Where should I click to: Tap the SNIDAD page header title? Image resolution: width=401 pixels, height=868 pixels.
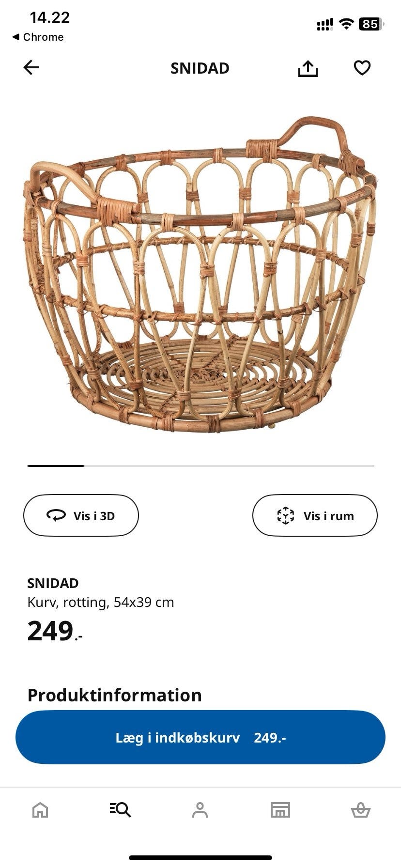point(200,68)
